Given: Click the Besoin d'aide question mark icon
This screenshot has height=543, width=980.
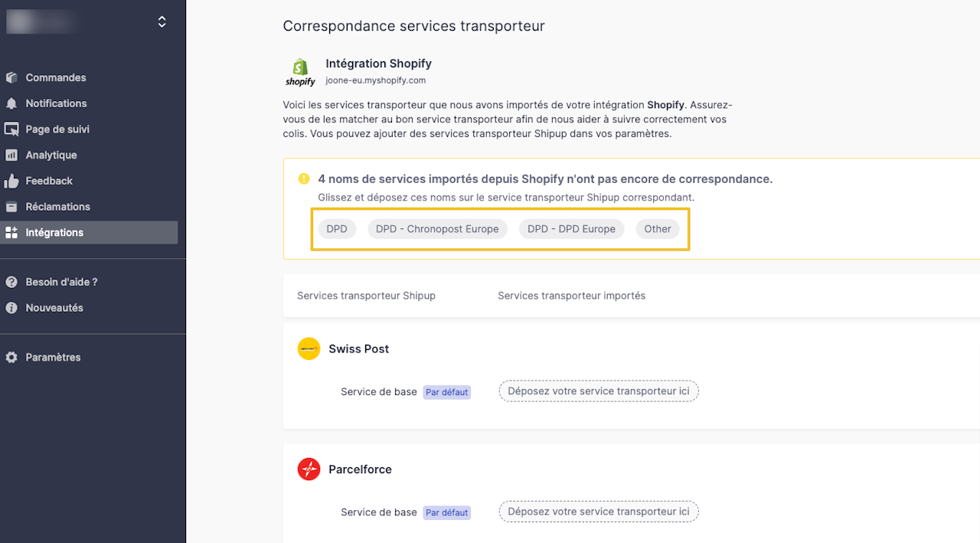Looking at the screenshot, I should coord(11,282).
